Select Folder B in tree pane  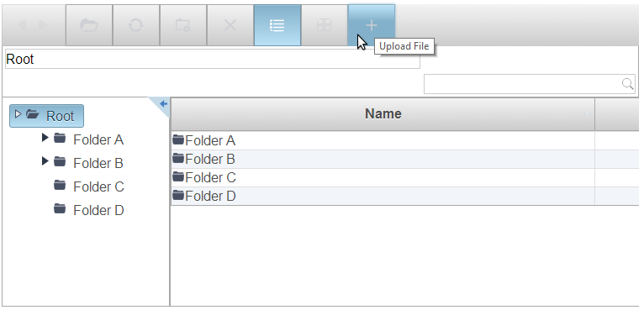pos(98,163)
